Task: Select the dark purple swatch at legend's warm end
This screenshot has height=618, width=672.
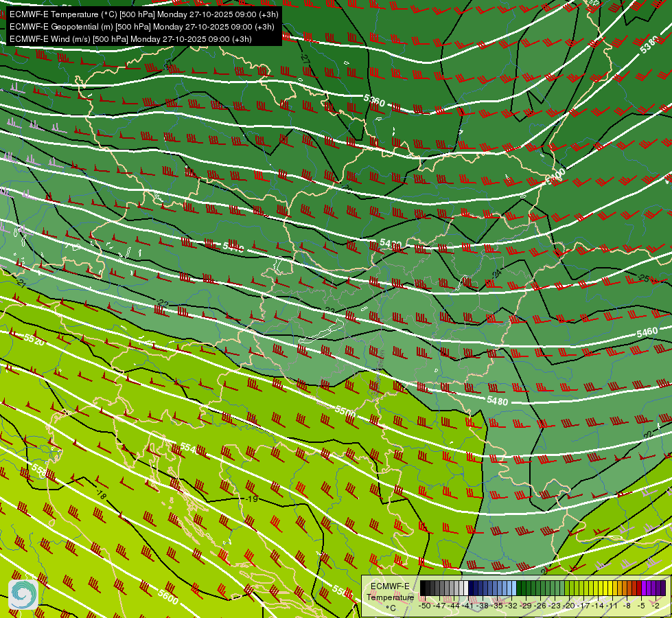Action: tap(663, 588)
